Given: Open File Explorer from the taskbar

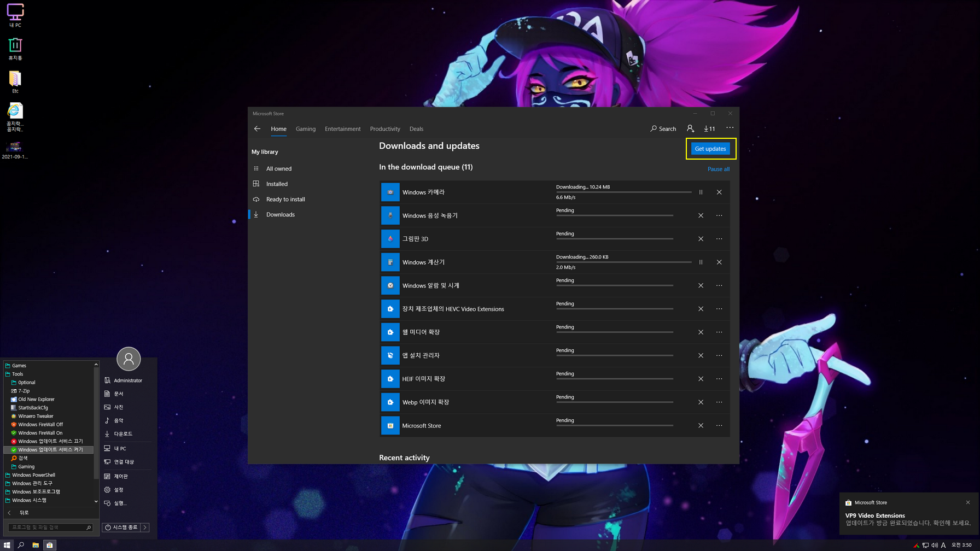Looking at the screenshot, I should [x=36, y=545].
